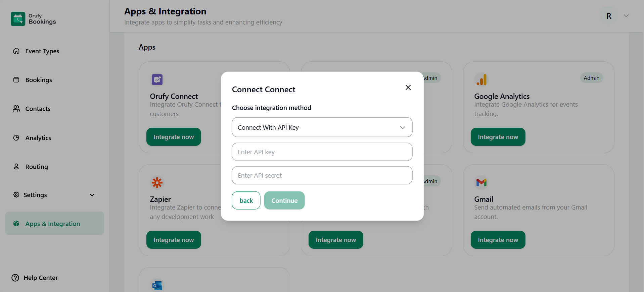Click the Enter API secret field
The width and height of the screenshot is (644, 292).
click(322, 176)
